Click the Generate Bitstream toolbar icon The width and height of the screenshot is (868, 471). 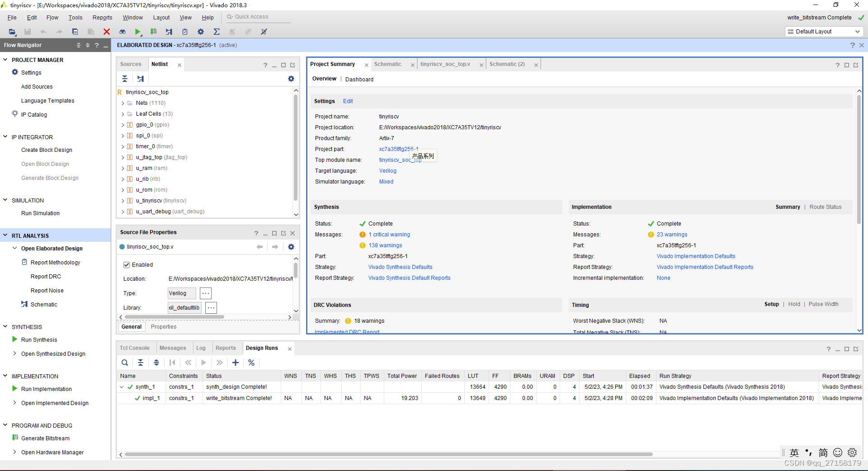point(154,32)
